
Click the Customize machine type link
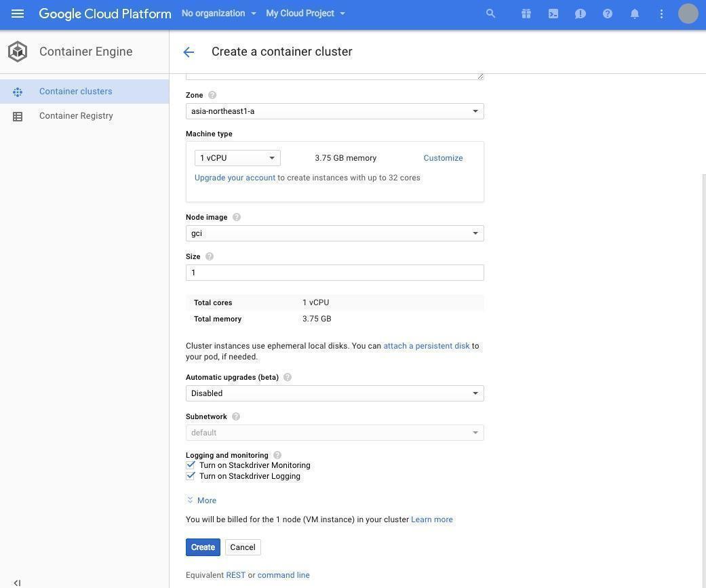pos(443,158)
